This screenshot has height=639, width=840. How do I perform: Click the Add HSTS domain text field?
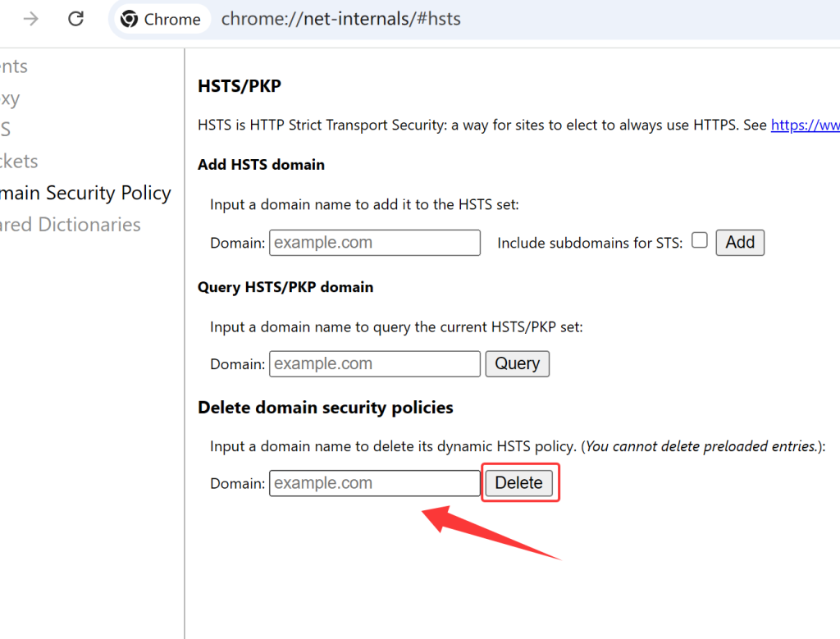tap(374, 243)
